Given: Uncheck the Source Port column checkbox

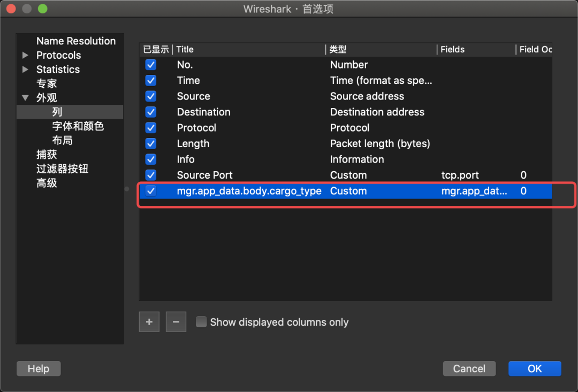Looking at the screenshot, I should click(151, 175).
